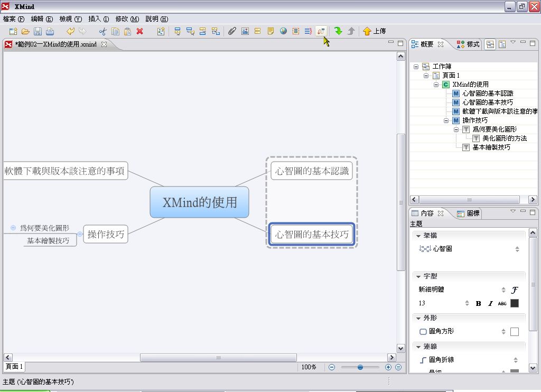Click the insert topic before icon
The image size is (541, 392).
(x=202, y=31)
